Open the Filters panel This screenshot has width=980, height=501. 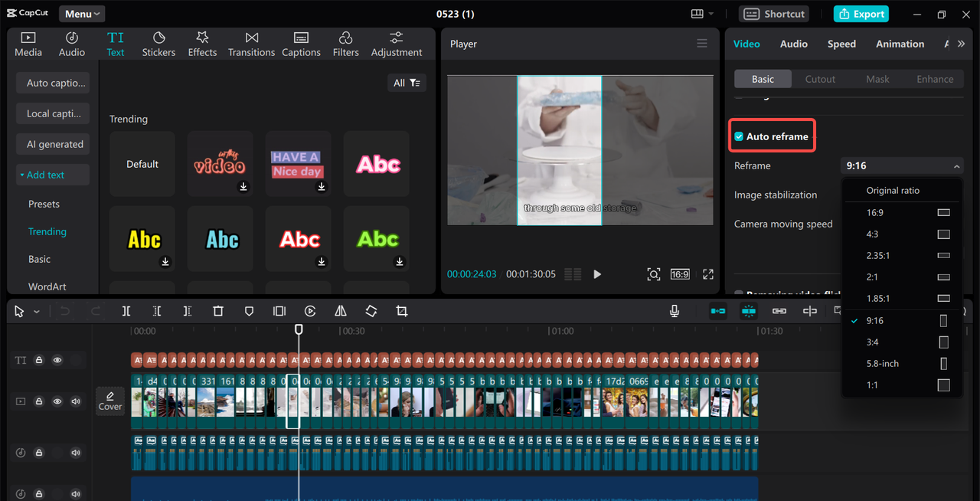[345, 44]
